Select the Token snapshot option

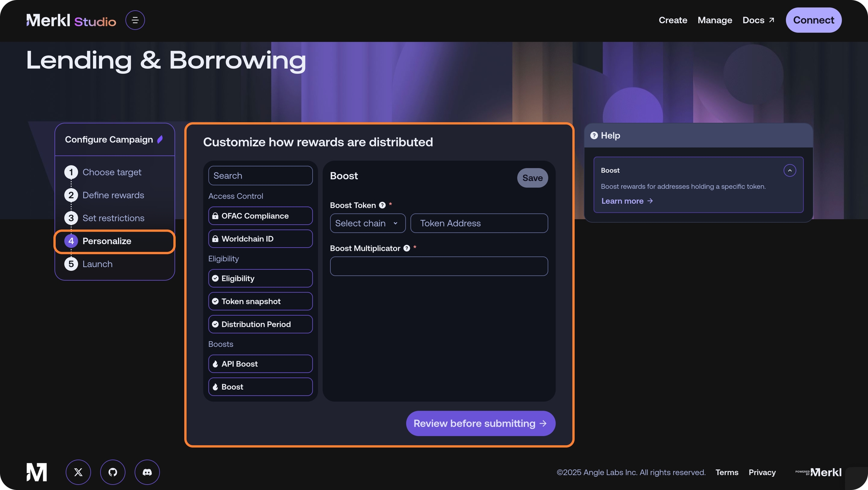tap(260, 301)
